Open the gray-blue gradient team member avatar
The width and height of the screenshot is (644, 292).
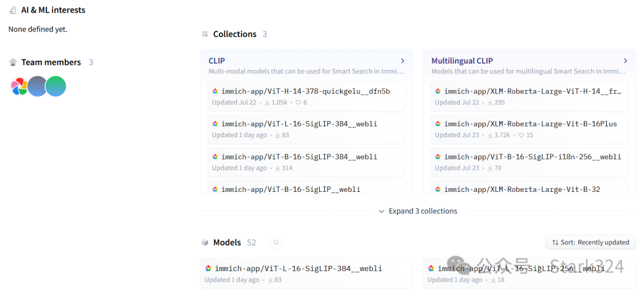pos(38,86)
